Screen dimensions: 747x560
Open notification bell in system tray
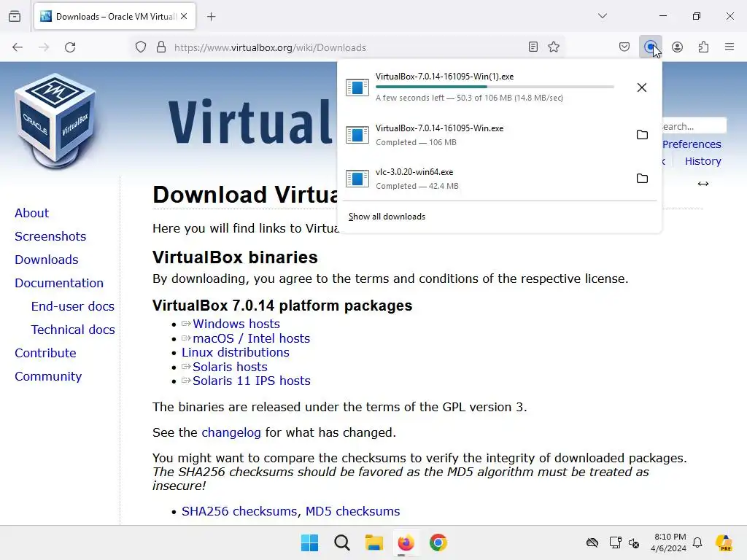click(697, 542)
